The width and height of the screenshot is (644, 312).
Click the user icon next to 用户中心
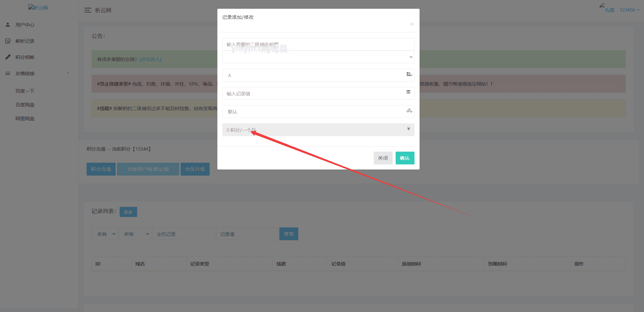click(x=8, y=25)
